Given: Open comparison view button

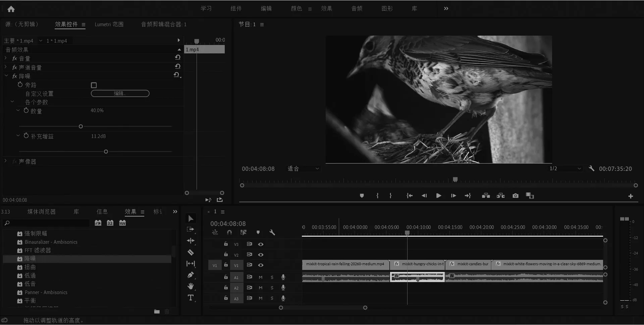Looking at the screenshot, I should click(530, 196).
